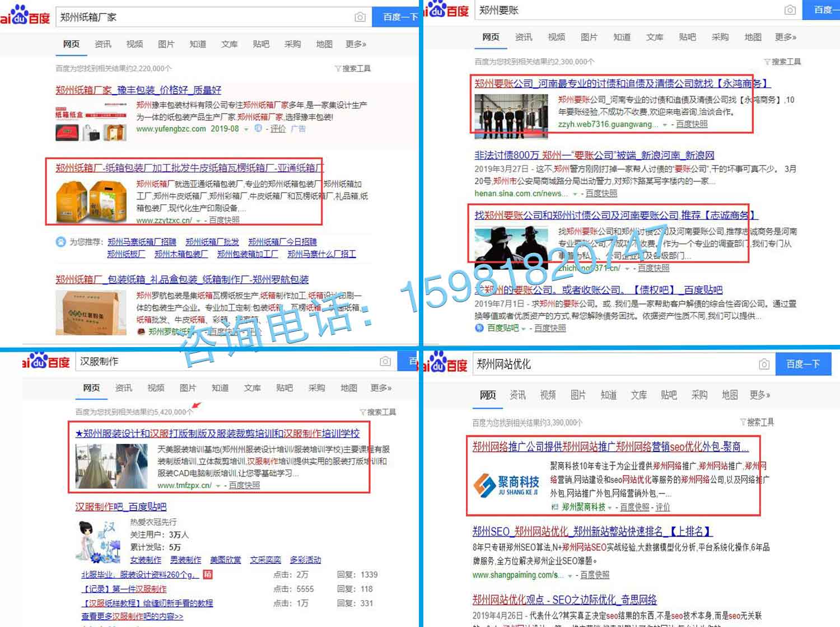Viewport: 840px width, 627px height.
Task: Switch to 地图 tab in 郑州要账 panel
Action: (753, 37)
